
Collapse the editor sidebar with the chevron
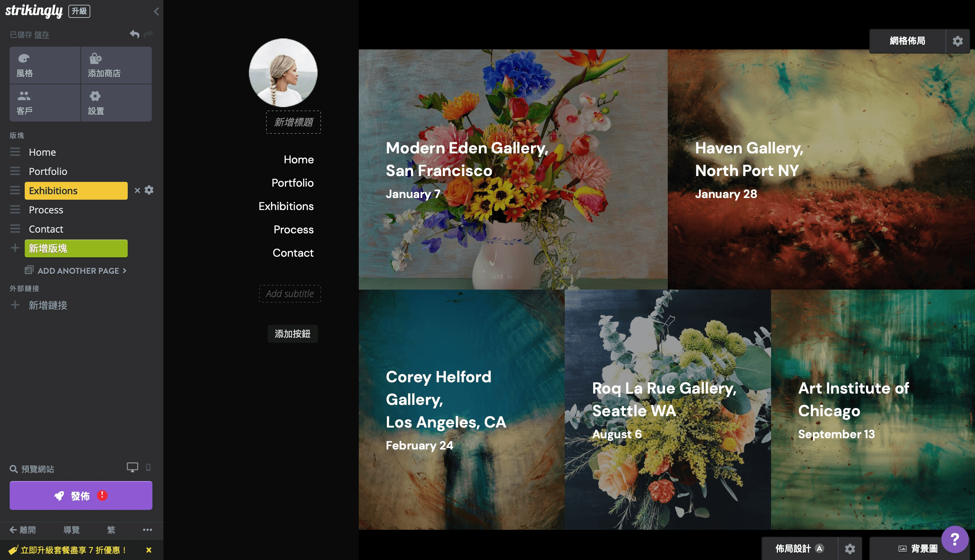coord(156,12)
